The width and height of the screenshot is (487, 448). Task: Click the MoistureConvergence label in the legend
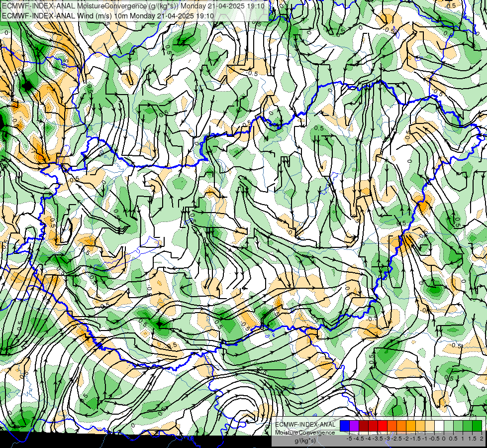305,433
